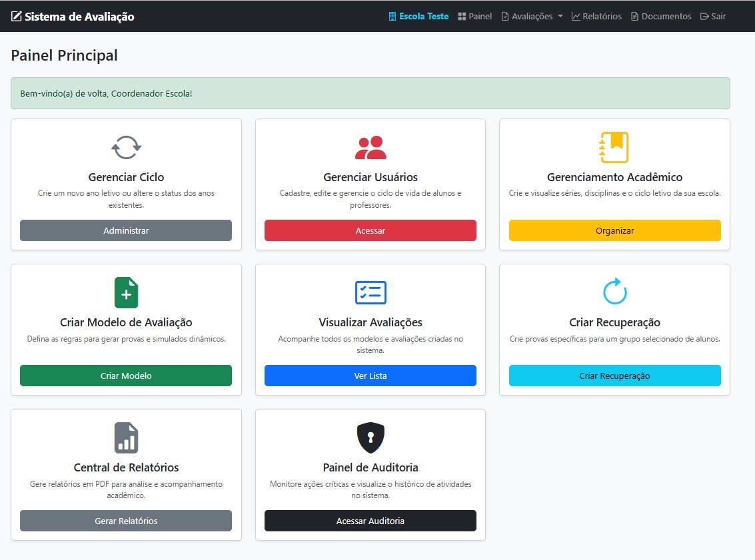This screenshot has width=755, height=560.
Task: Click the green Criar Modelo file-plus icon
Action: pyautogui.click(x=126, y=292)
